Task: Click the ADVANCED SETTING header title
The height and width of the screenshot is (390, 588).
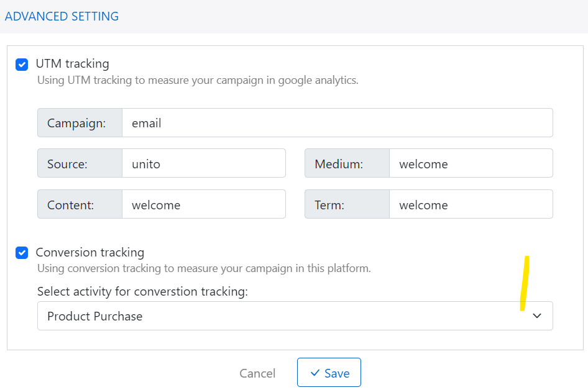Action: point(62,17)
